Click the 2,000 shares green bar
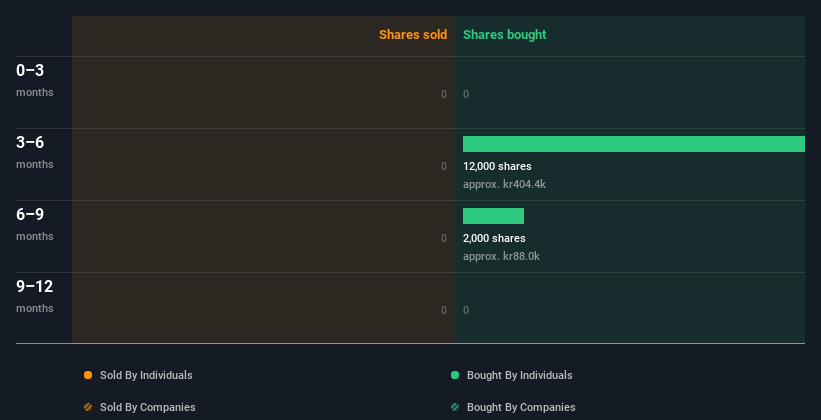This screenshot has height=420, width=821. coord(493,216)
